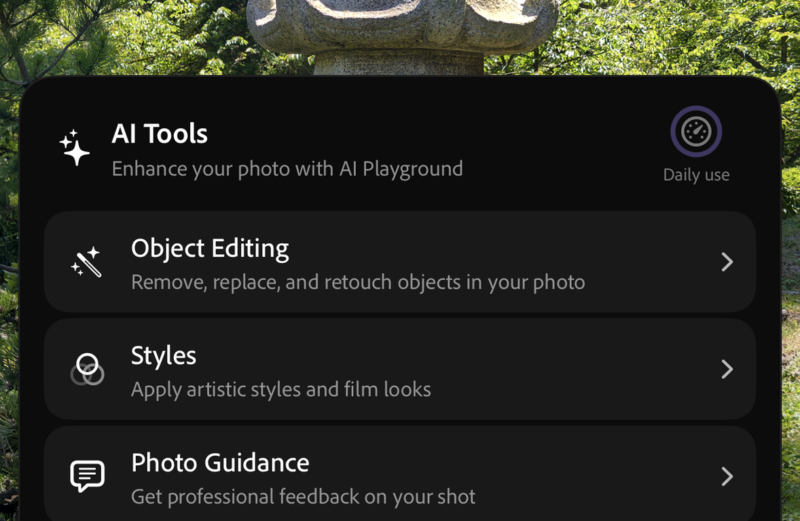The height and width of the screenshot is (521, 800).
Task: Open the Daily use gauge icon
Action: coord(696,132)
